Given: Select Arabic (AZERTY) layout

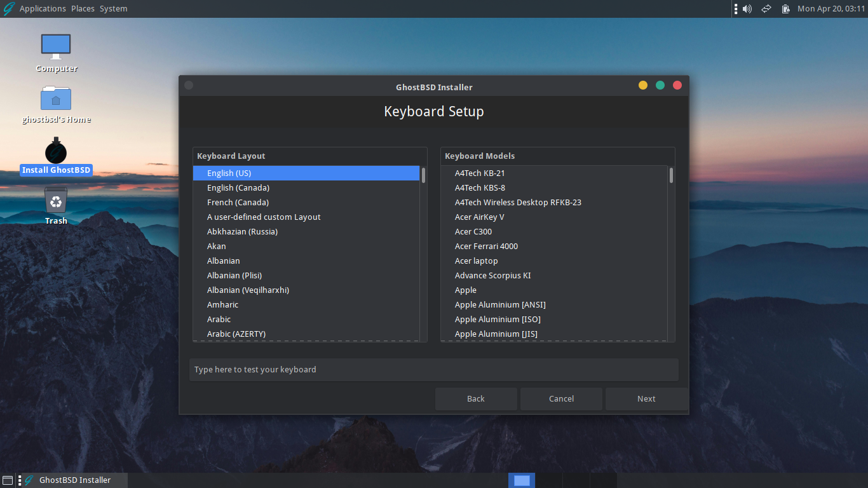Looking at the screenshot, I should pyautogui.click(x=306, y=334).
